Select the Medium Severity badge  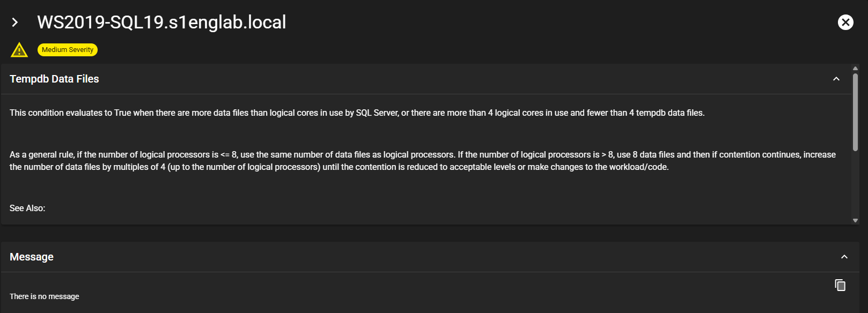[x=68, y=50]
